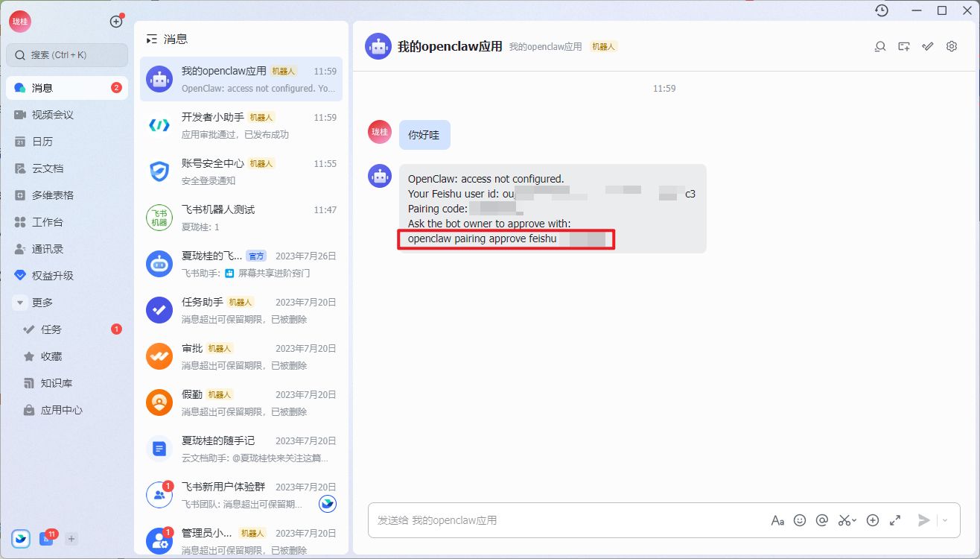Open the screenshot options dropdown arrow
Screen dimensions: 980x559
click(854, 520)
